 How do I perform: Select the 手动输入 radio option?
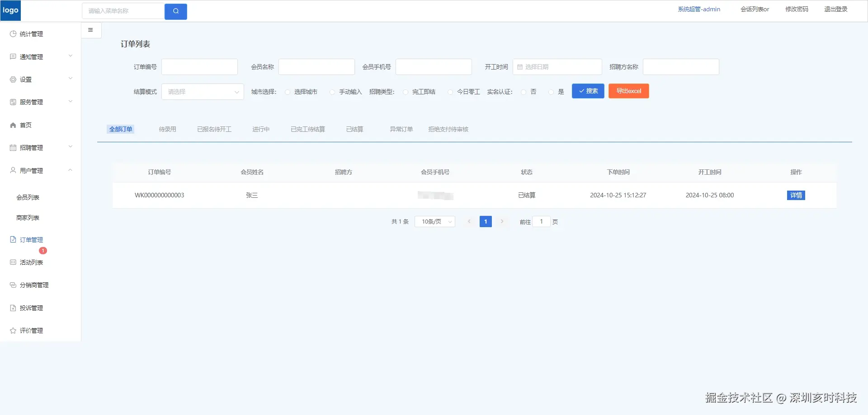tap(332, 92)
